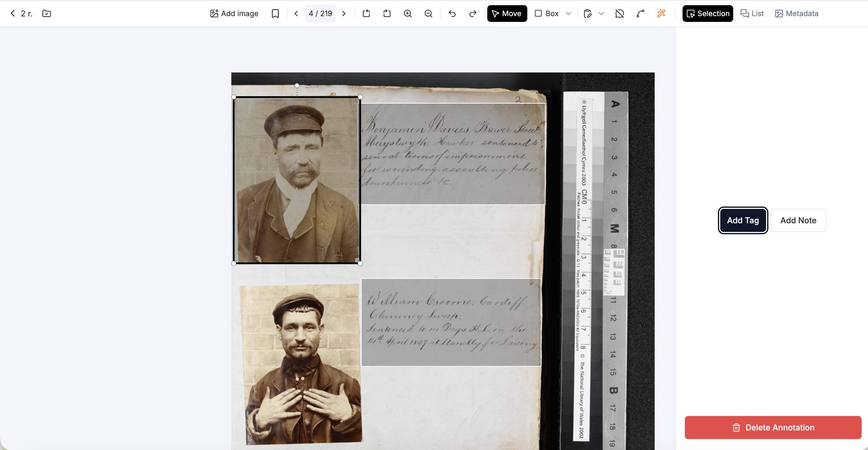
Task: Bookmark this page
Action: coord(275,14)
